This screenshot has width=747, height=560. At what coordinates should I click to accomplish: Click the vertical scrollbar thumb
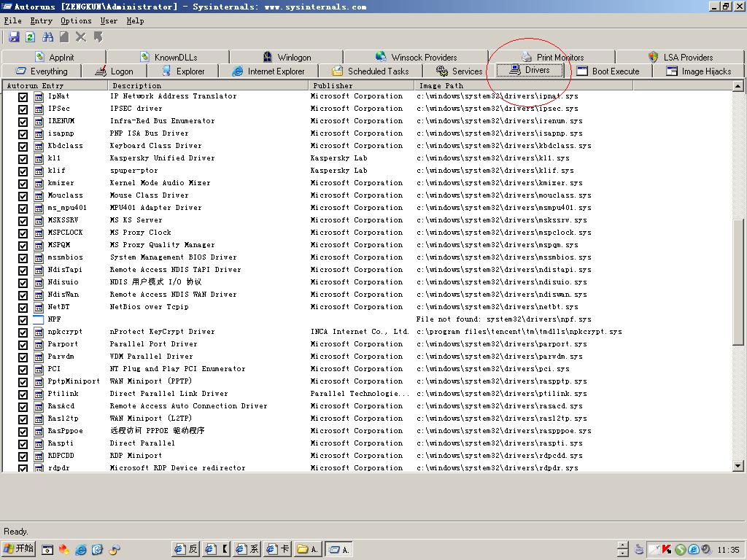point(738,281)
